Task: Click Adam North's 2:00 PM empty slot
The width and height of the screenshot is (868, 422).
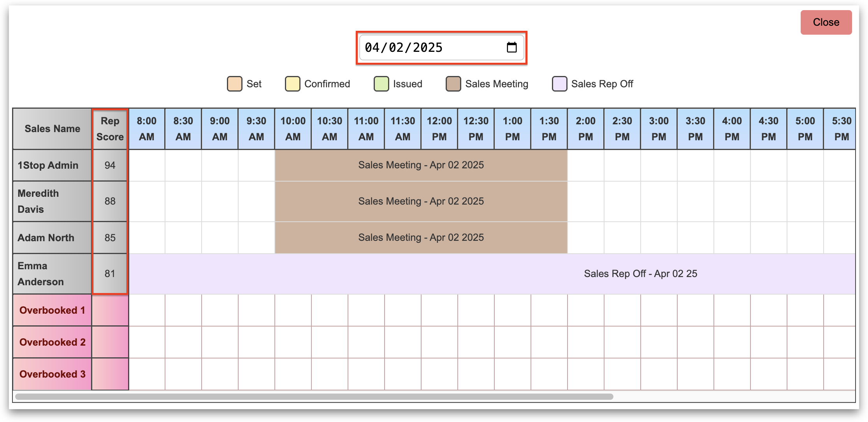Action: tap(585, 238)
